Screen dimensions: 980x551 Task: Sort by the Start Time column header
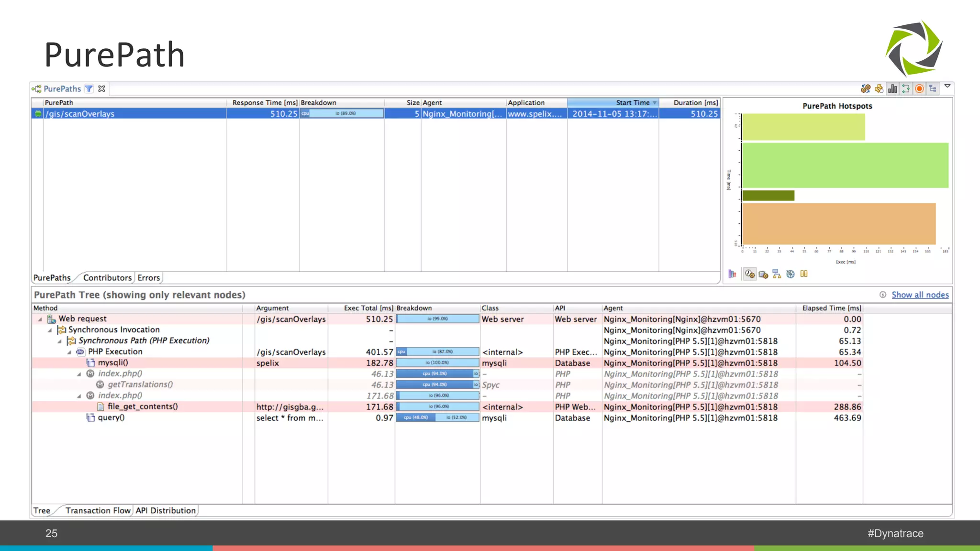pyautogui.click(x=613, y=103)
